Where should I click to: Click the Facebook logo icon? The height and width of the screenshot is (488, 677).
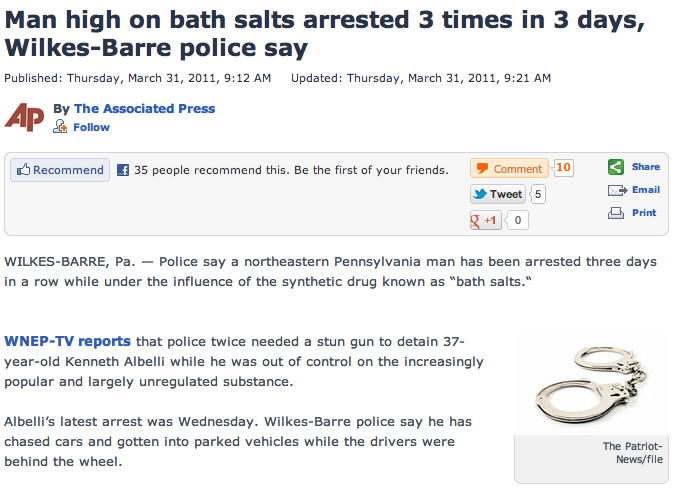pyautogui.click(x=123, y=170)
